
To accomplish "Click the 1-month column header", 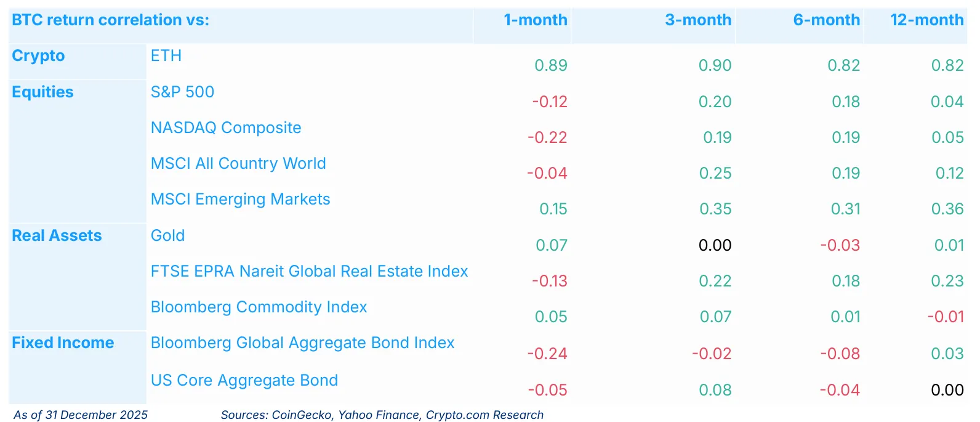I will pyautogui.click(x=535, y=20).
